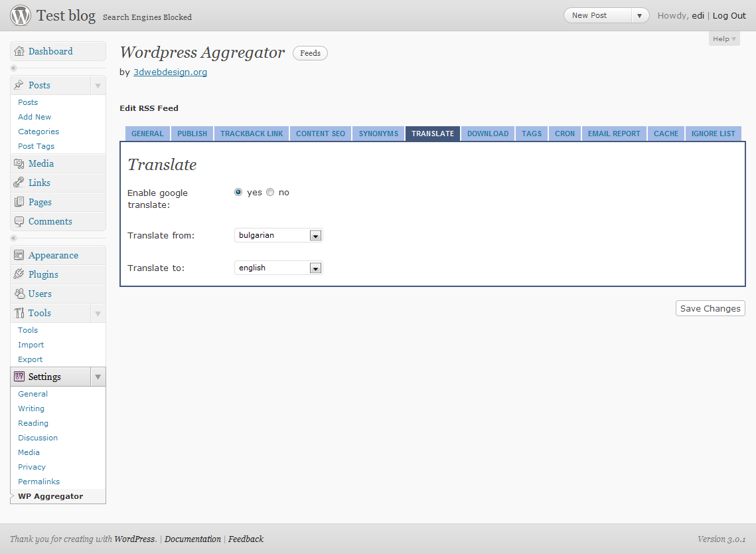756x554 pixels.
Task: Open Add New under Posts
Action: click(35, 117)
